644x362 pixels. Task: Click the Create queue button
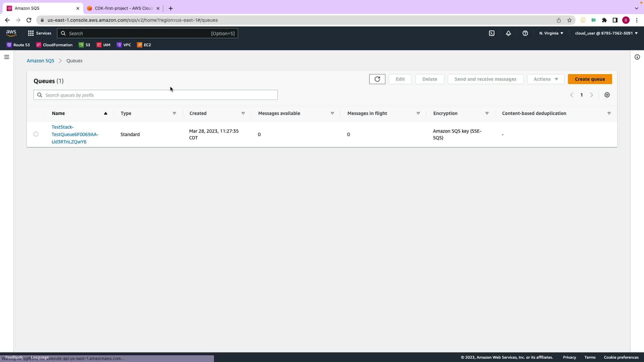(590, 79)
